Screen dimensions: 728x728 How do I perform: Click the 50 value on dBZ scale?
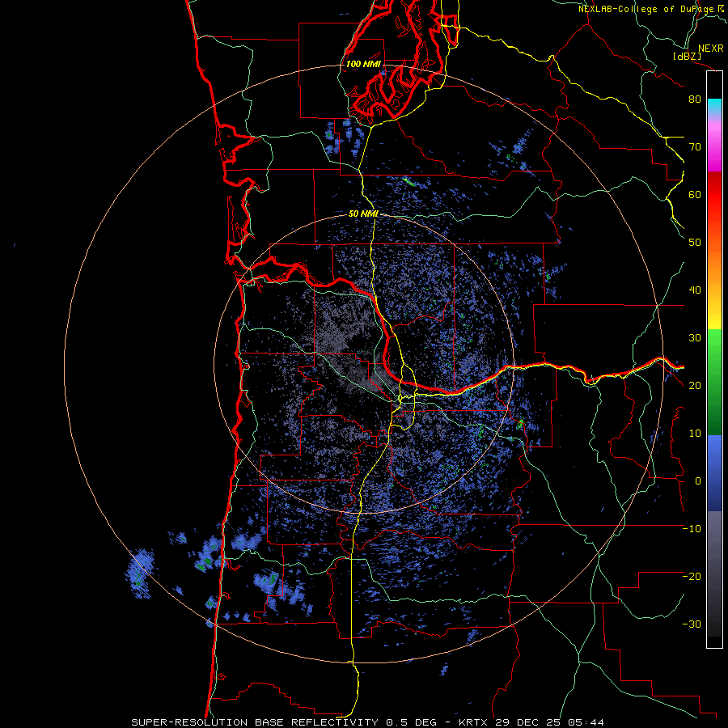tap(695, 243)
